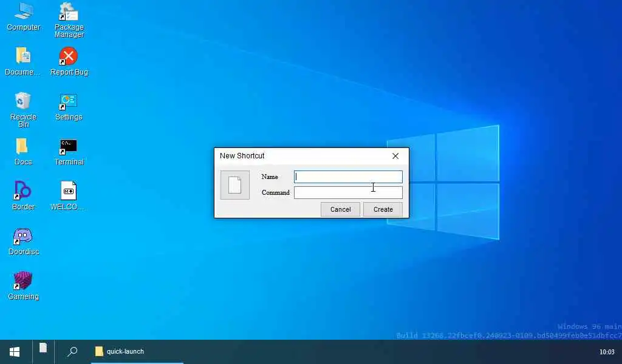
Task: Launch the Report Bug shortcut
Action: (x=69, y=61)
